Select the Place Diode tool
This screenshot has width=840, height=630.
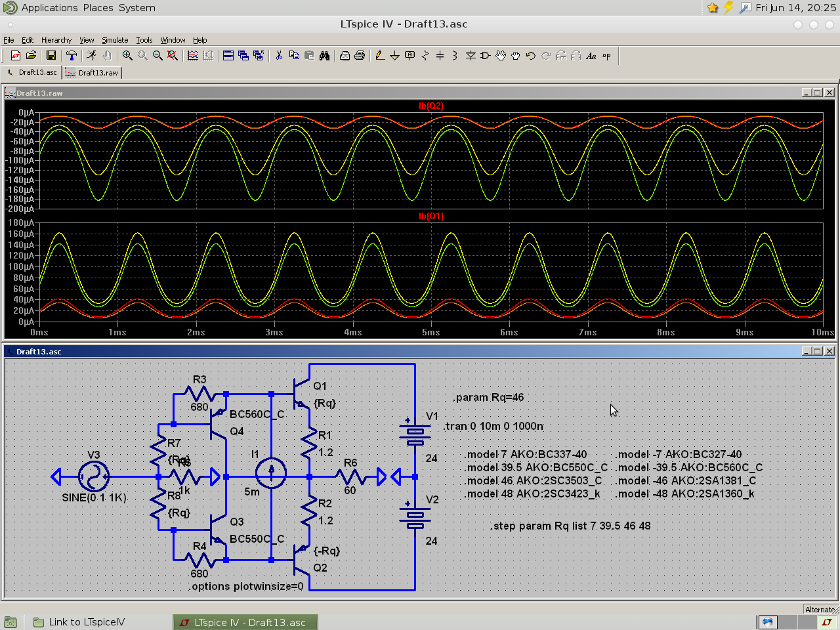[x=471, y=56]
